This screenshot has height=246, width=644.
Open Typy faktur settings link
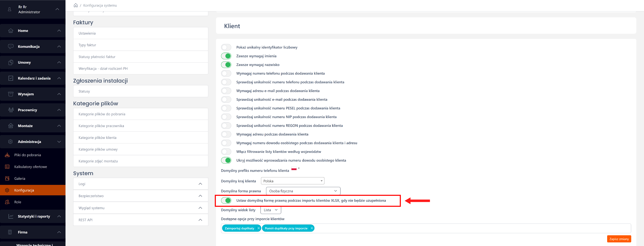point(87,45)
